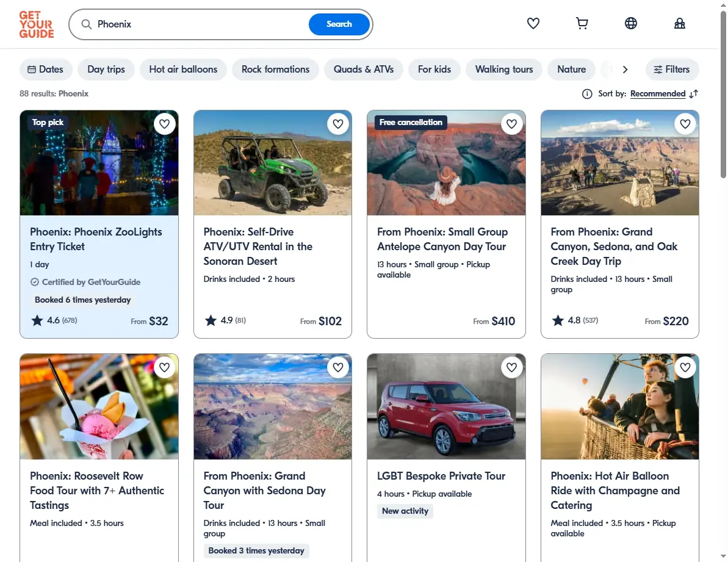The image size is (728, 562).
Task: Click 'Booked 6 times yesterday' label
Action: [x=82, y=300]
